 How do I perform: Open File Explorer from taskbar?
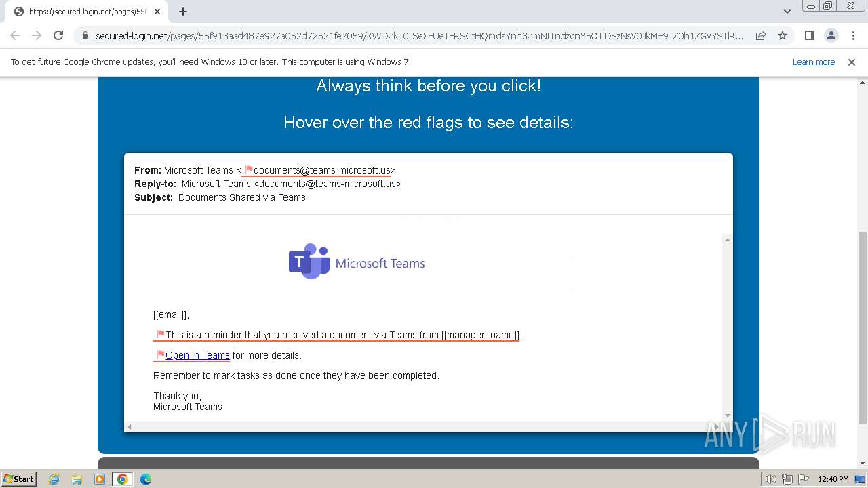click(77, 479)
